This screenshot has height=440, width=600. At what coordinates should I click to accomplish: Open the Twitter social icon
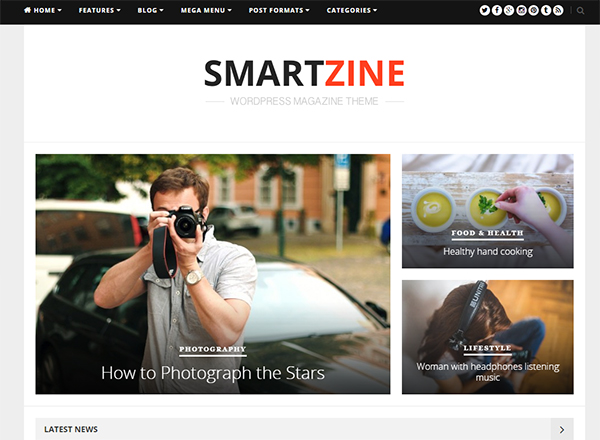click(484, 10)
